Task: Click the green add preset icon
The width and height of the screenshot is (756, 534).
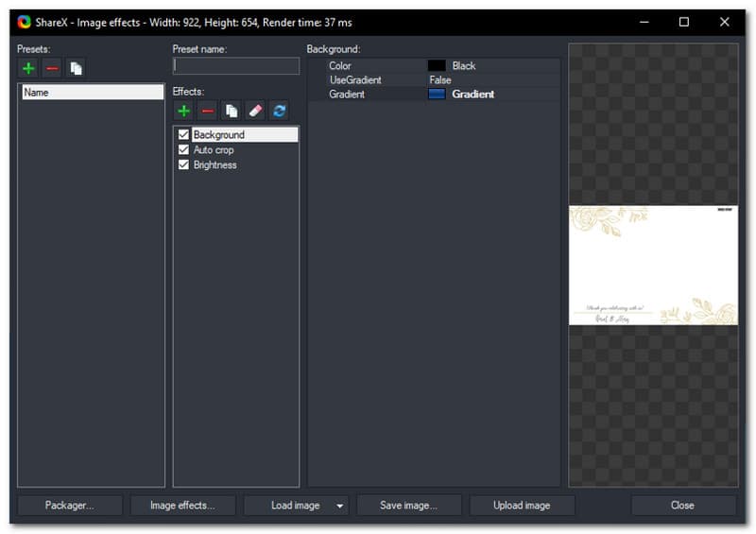Action: [x=28, y=68]
